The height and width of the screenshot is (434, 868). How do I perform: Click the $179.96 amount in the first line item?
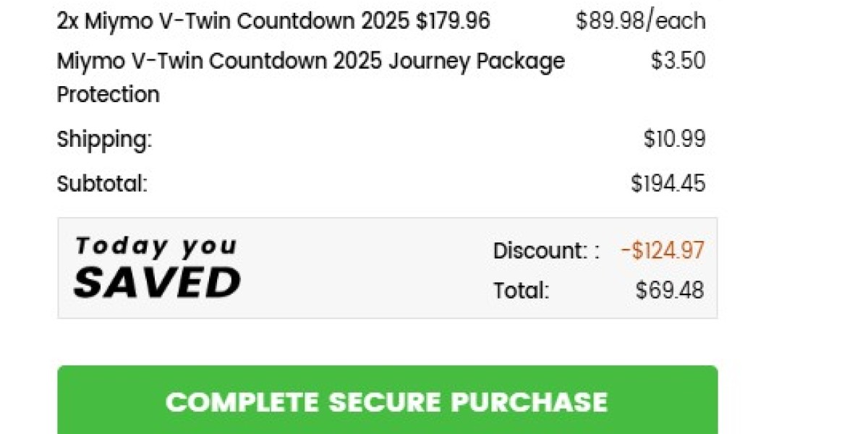453,22
